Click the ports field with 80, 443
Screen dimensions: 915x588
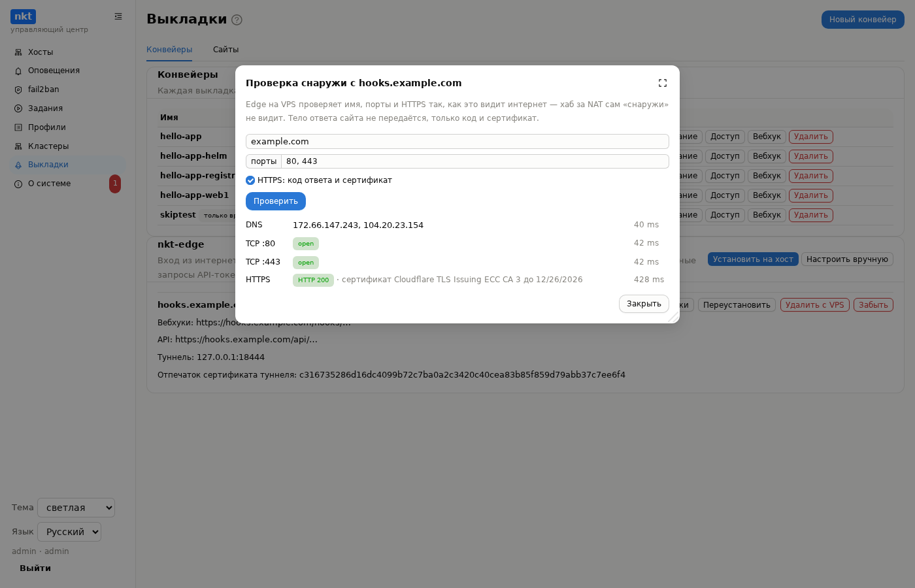[x=475, y=161]
